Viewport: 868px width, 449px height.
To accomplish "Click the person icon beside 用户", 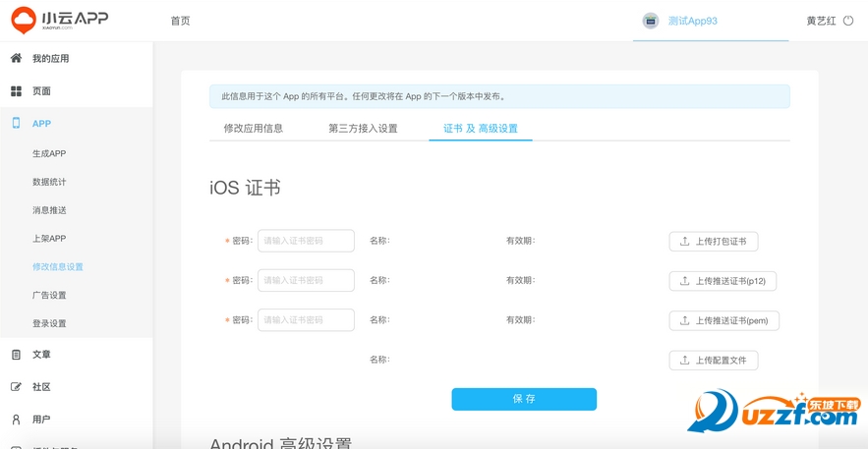I will (16, 420).
